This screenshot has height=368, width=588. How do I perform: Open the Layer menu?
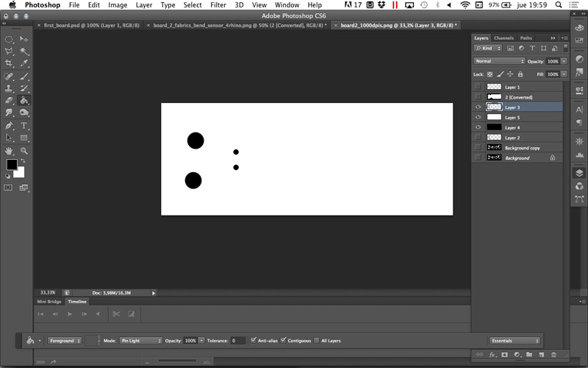[x=143, y=5]
